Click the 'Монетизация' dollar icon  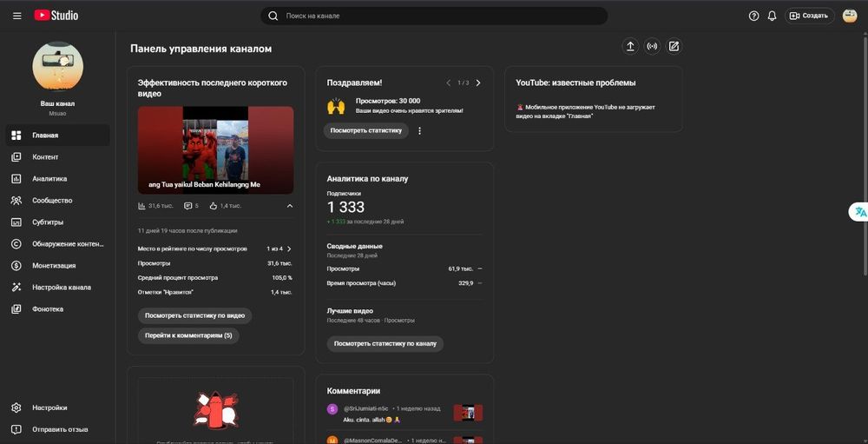(16, 266)
